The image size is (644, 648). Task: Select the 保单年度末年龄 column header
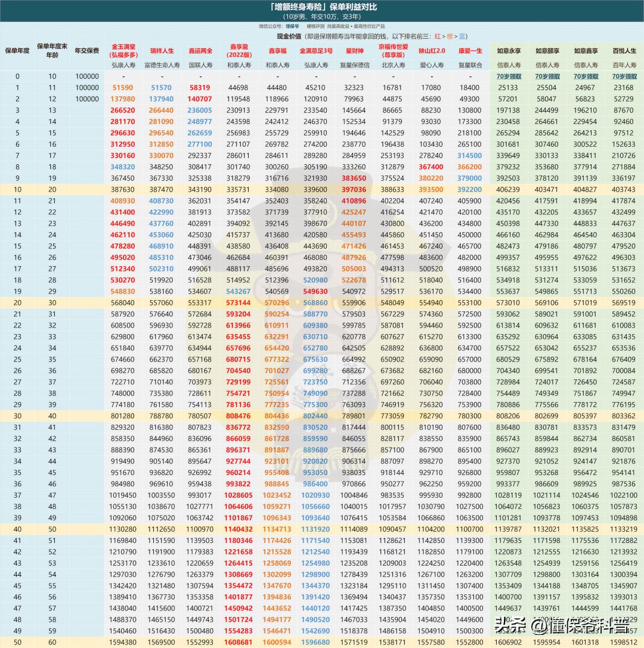click(x=52, y=50)
